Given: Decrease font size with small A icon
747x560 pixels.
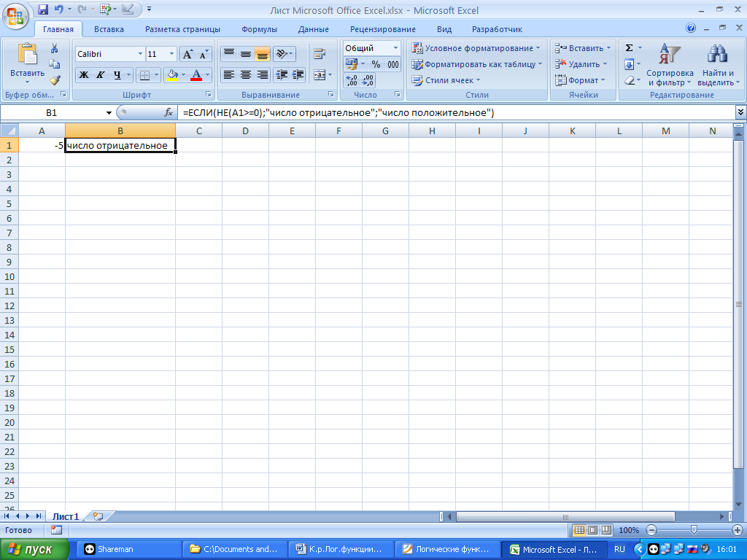Looking at the screenshot, I should point(204,54).
